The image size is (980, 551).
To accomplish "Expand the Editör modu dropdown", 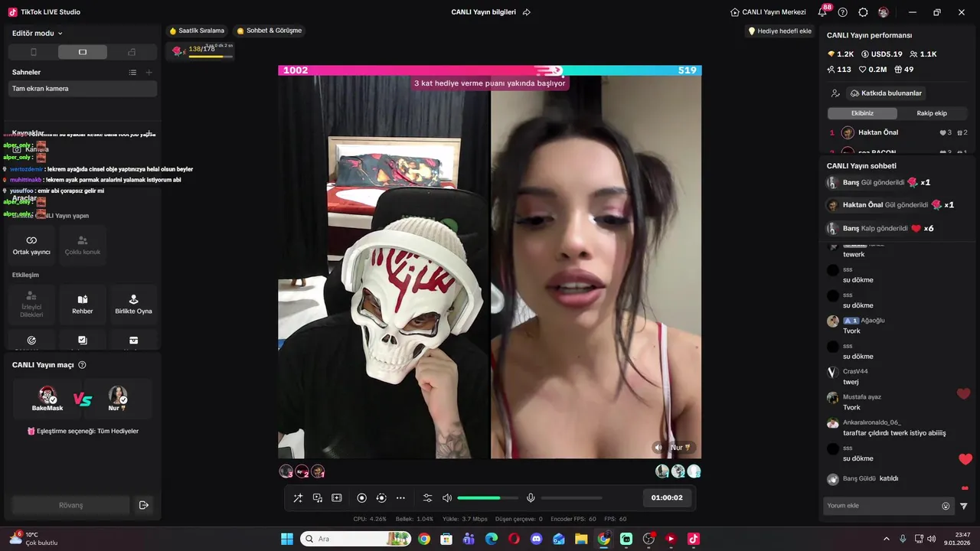I will tap(38, 34).
